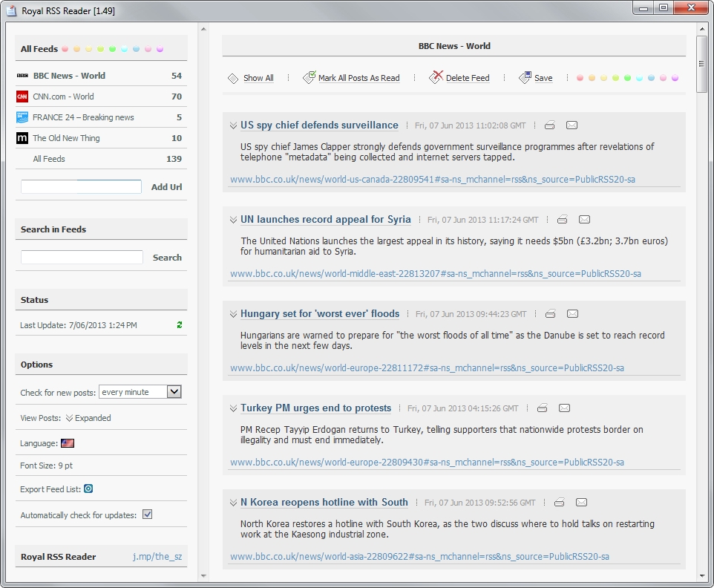The image size is (714, 588).
Task: Click the Save floppy disk icon
Action: click(x=525, y=77)
